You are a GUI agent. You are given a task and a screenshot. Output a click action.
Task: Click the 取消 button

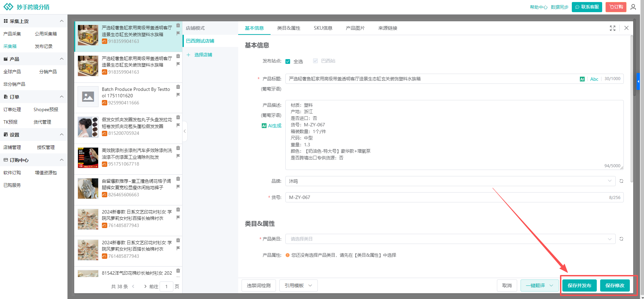[x=507, y=285]
